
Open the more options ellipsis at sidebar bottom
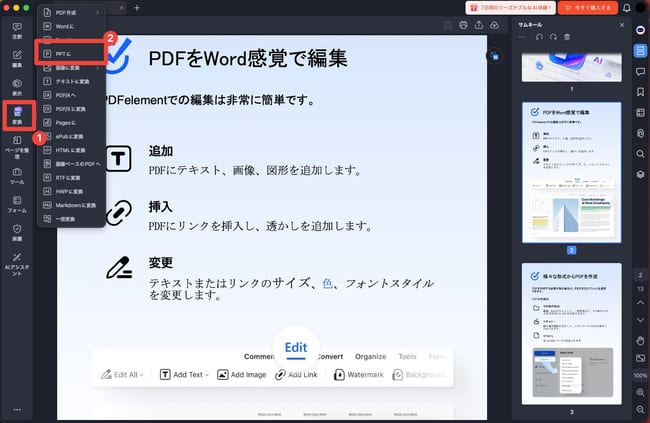[17, 410]
